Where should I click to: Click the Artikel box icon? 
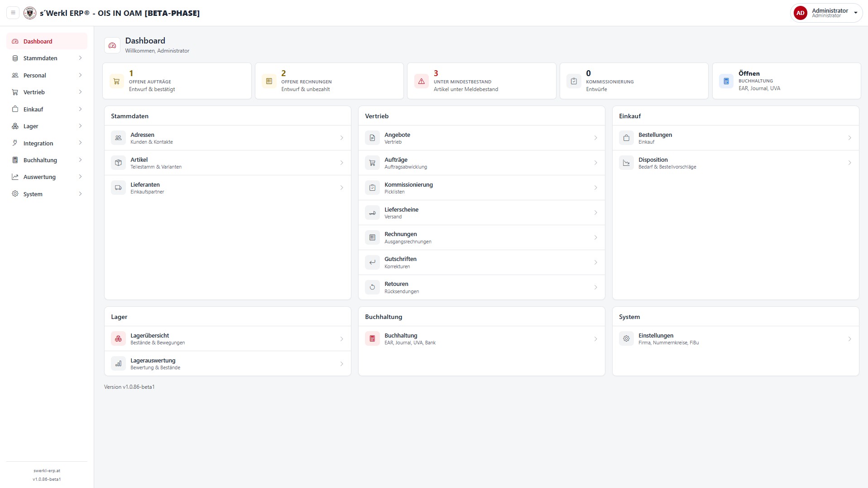coord(118,163)
